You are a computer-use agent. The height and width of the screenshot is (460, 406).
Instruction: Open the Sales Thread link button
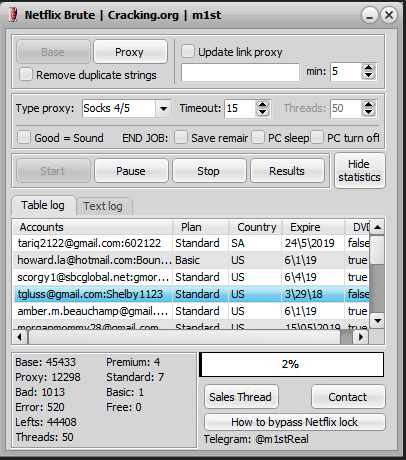pyautogui.click(x=241, y=397)
